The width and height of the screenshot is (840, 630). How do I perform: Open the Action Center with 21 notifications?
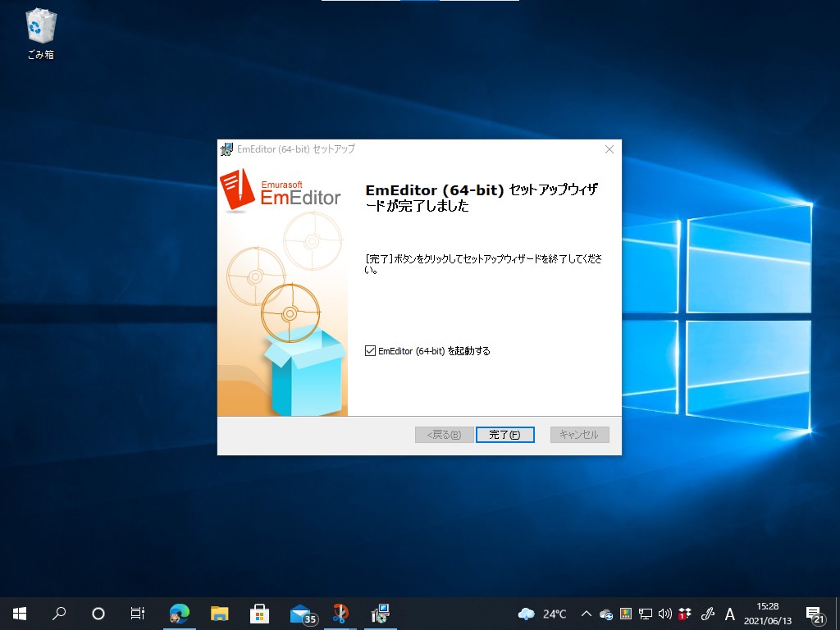(x=815, y=613)
